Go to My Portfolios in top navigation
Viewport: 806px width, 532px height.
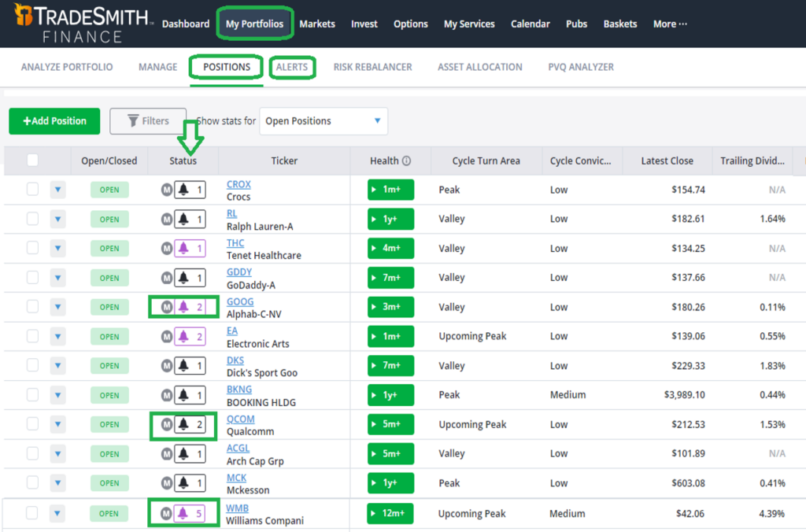tap(254, 24)
